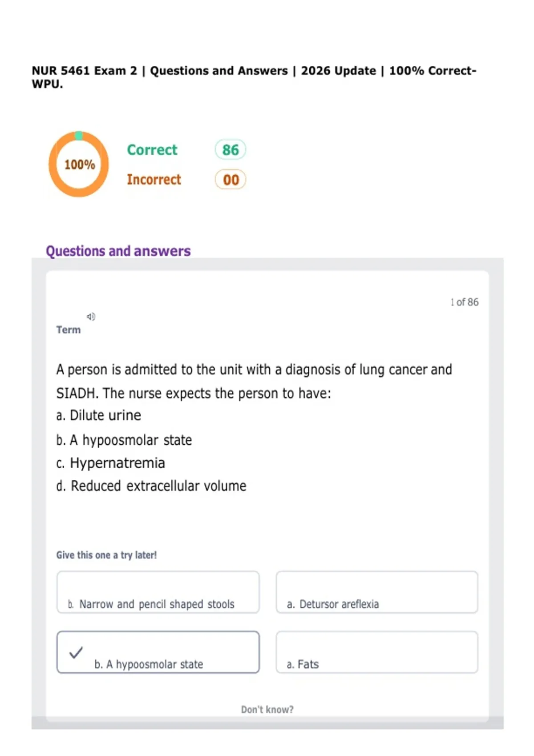Click option 'c. Hypernatremia' in the question
This screenshot has width=534, height=756.
110,463
